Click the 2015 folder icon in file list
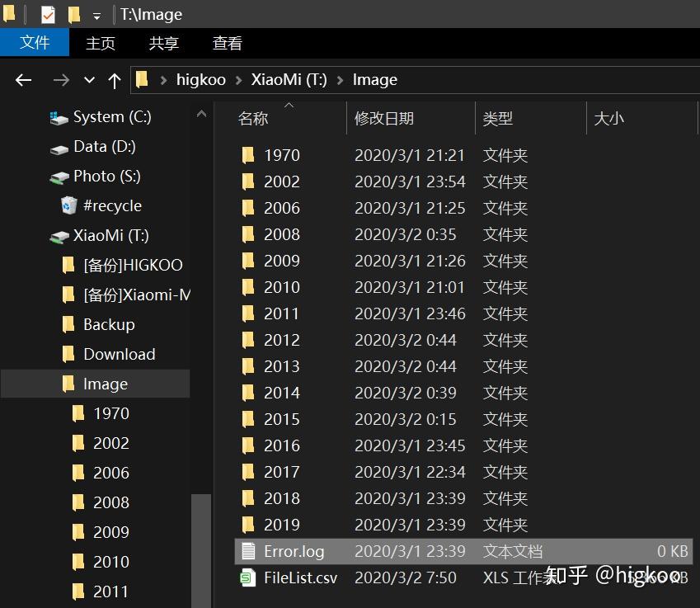The width and height of the screenshot is (700, 608). click(x=249, y=419)
